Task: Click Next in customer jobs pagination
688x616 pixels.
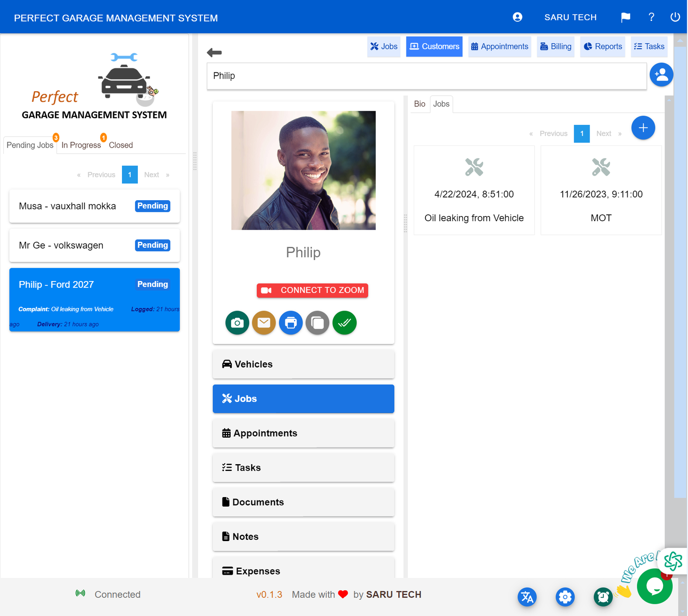Action: 604,133
